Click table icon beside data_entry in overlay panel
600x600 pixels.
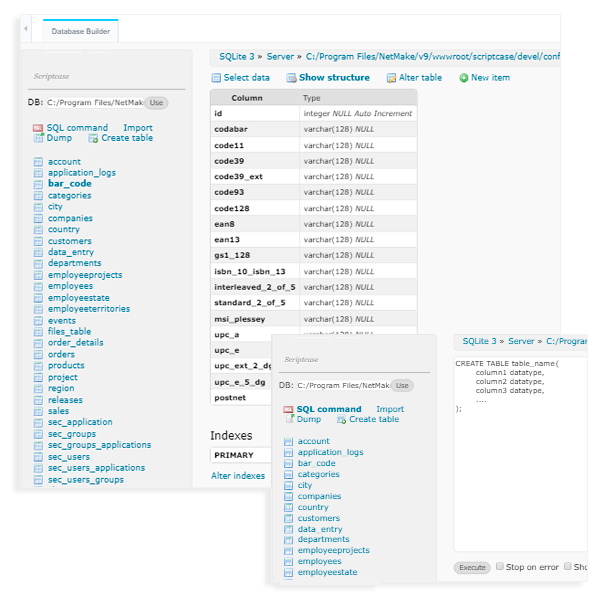(x=289, y=530)
